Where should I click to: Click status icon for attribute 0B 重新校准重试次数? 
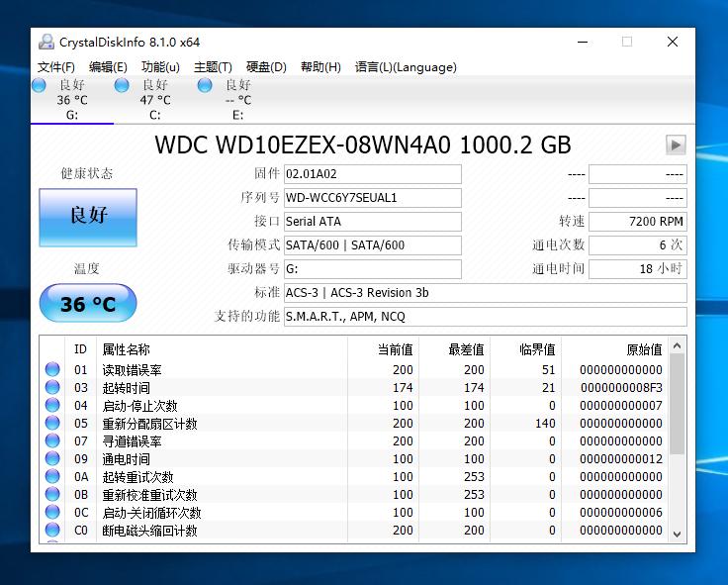tap(52, 494)
